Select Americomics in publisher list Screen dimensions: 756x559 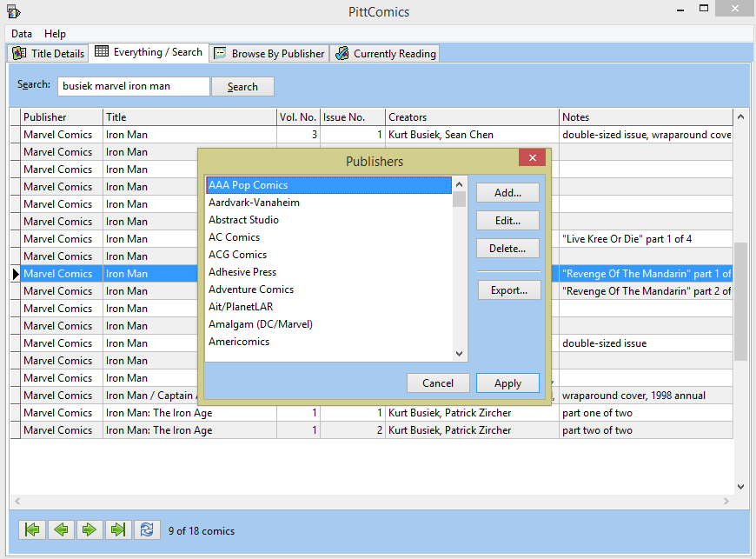click(328, 342)
